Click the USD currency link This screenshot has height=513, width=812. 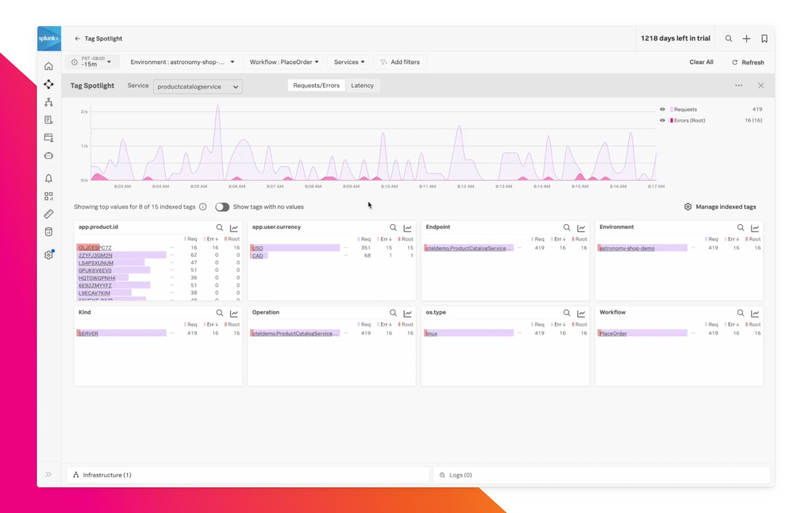[257, 248]
